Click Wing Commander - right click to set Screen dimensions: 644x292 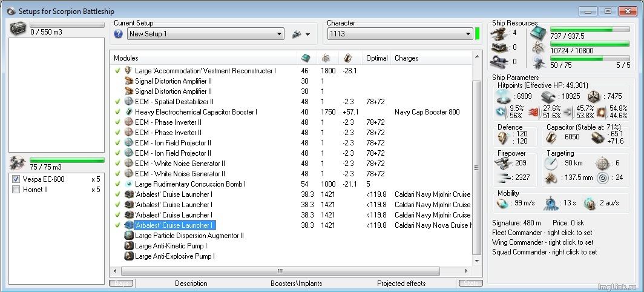click(542, 242)
